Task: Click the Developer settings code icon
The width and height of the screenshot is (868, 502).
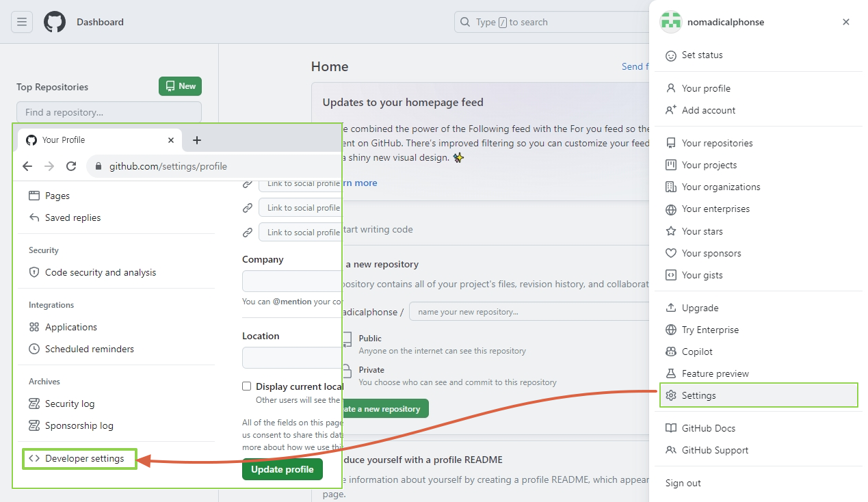Action: click(34, 458)
